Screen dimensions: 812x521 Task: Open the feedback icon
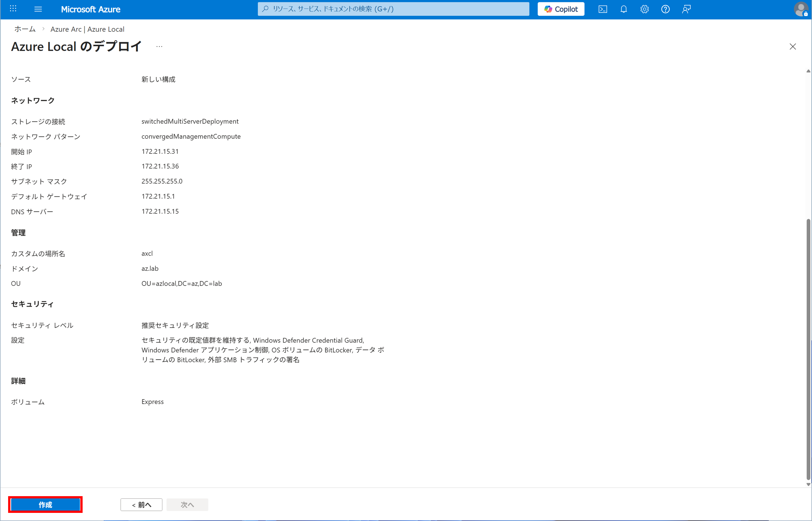686,9
